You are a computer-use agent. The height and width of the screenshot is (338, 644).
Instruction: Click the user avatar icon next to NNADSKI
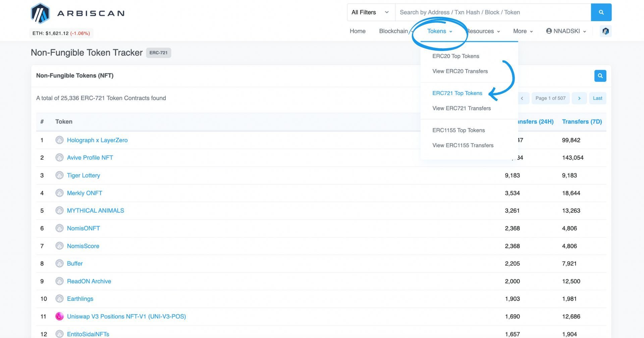(549, 31)
